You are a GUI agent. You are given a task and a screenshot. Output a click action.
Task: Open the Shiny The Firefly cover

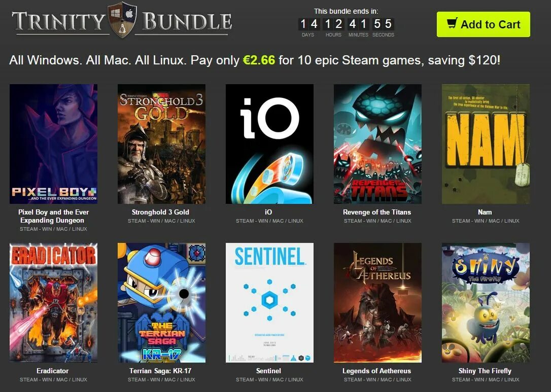[486, 302]
